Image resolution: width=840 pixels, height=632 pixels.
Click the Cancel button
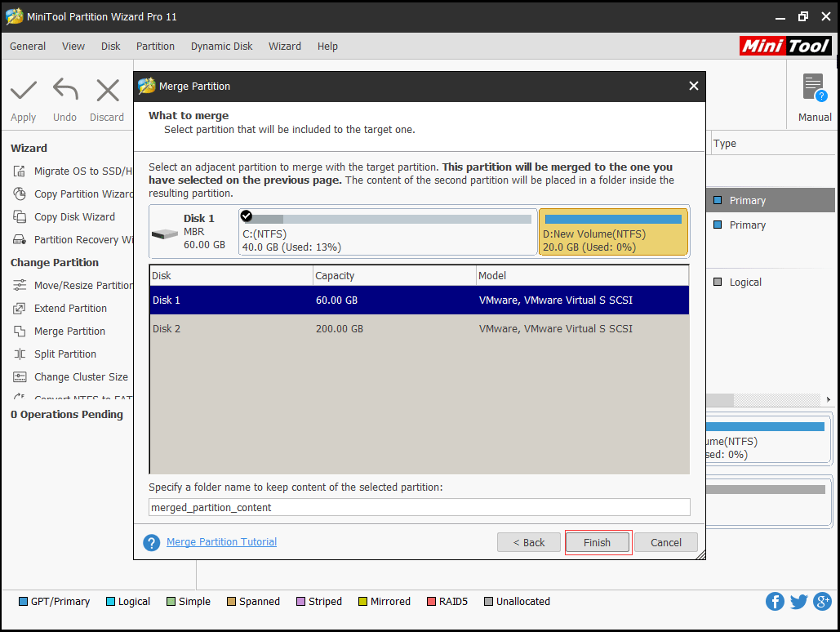pyautogui.click(x=666, y=542)
